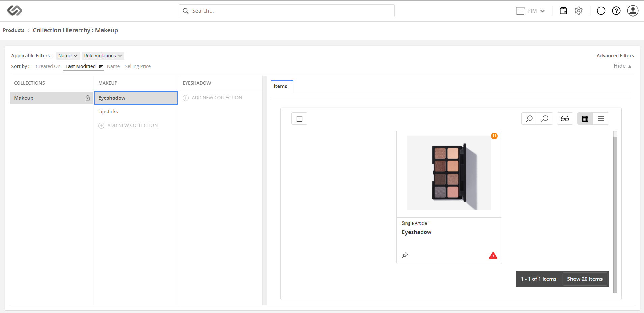Click the items panel vertical scrollbar
Screen dimensions: 644x313
615,212
